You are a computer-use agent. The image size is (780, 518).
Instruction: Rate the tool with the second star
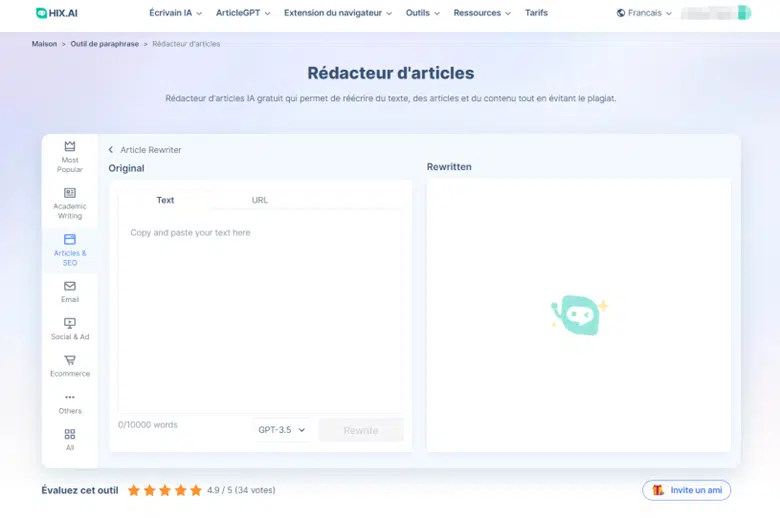point(149,490)
